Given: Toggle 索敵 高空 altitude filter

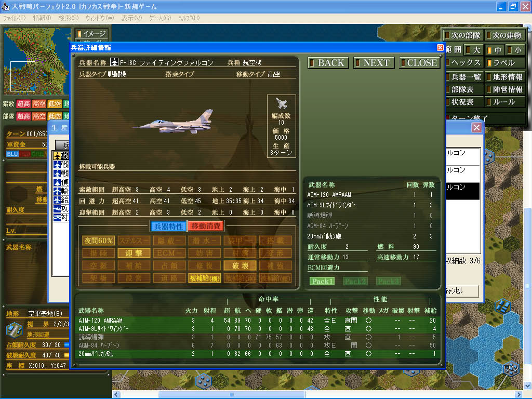Looking at the screenshot, I should point(38,104).
